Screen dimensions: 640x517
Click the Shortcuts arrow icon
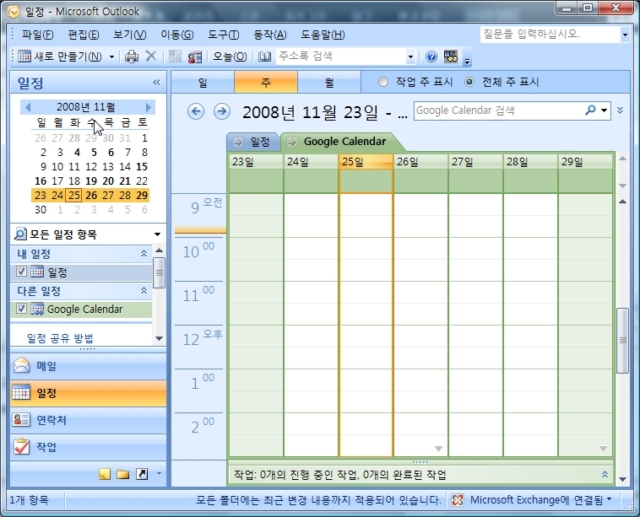(142, 474)
